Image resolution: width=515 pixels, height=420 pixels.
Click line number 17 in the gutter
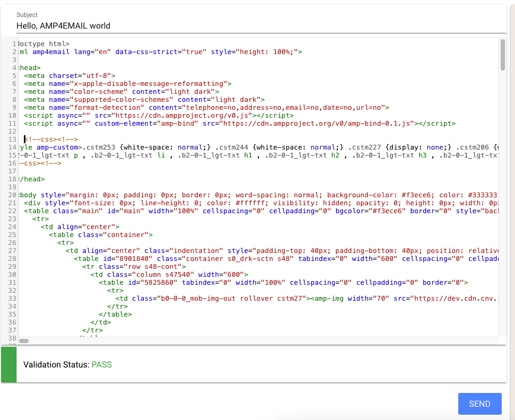[12, 171]
